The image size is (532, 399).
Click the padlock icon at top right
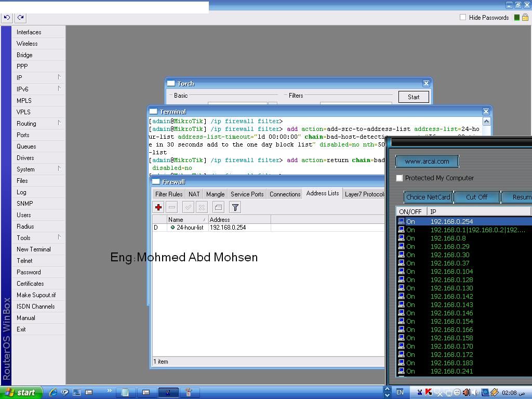[525, 17]
